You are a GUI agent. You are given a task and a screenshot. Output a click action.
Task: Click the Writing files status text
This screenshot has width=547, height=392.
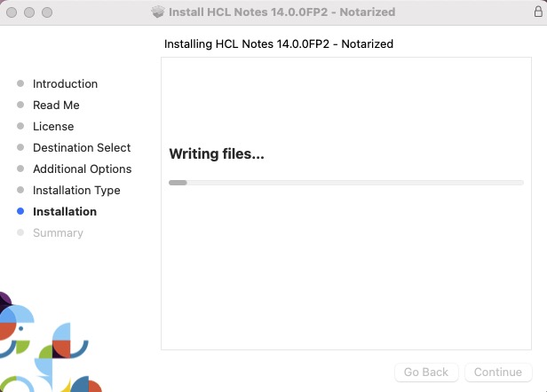coord(217,154)
